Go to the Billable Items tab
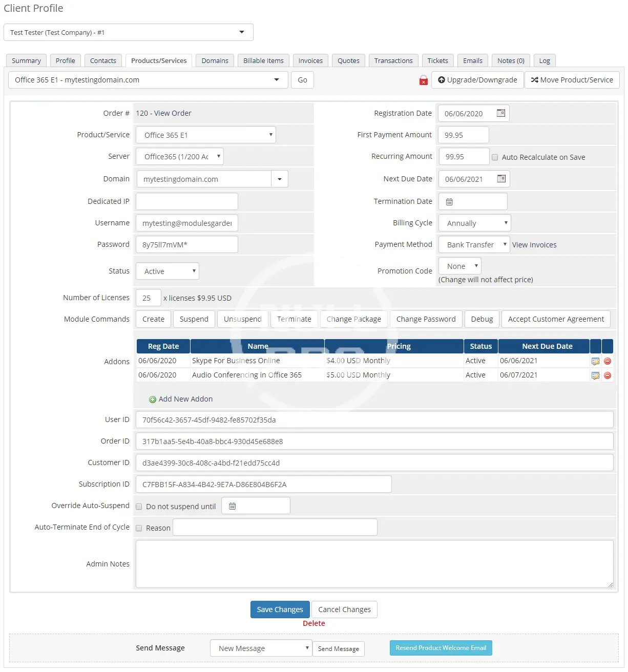This screenshot has height=672, width=628. coord(263,60)
